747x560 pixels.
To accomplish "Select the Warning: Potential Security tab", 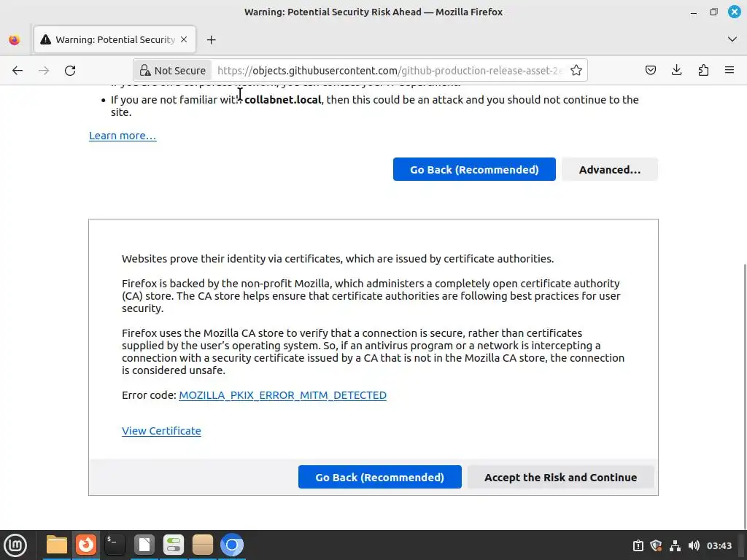I will (115, 39).
